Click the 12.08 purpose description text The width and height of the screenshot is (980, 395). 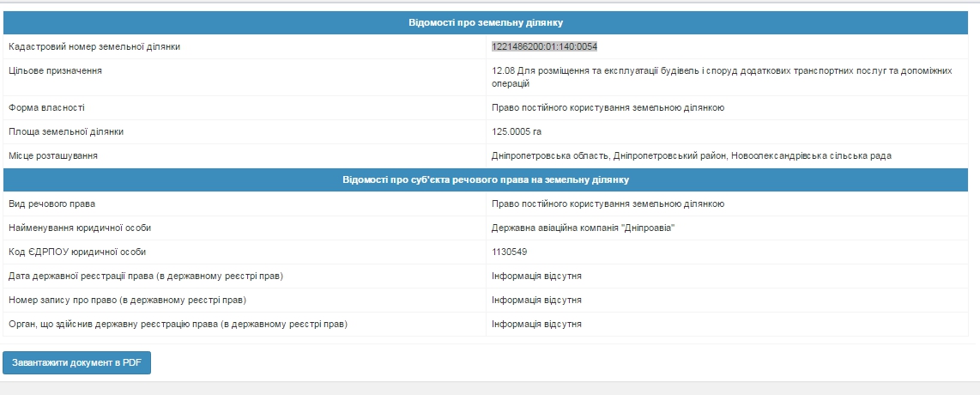[721, 77]
